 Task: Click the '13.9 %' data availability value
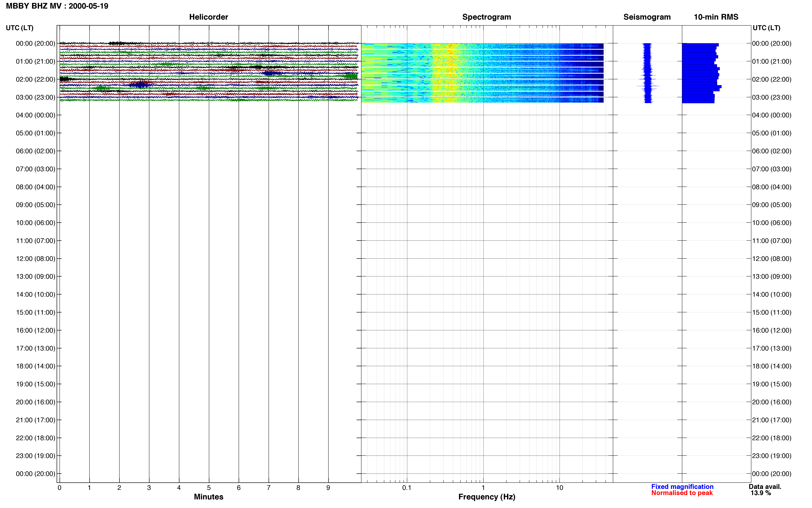point(761,493)
